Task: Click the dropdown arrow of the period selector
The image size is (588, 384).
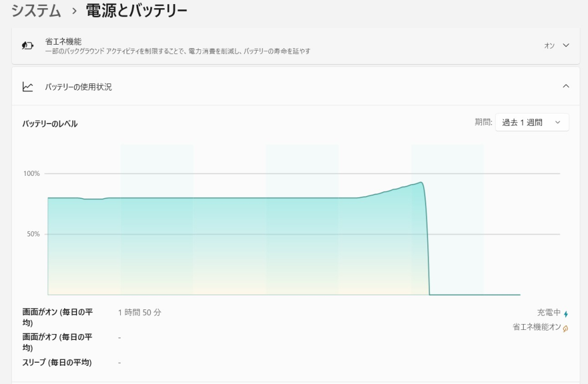Action: tap(557, 122)
